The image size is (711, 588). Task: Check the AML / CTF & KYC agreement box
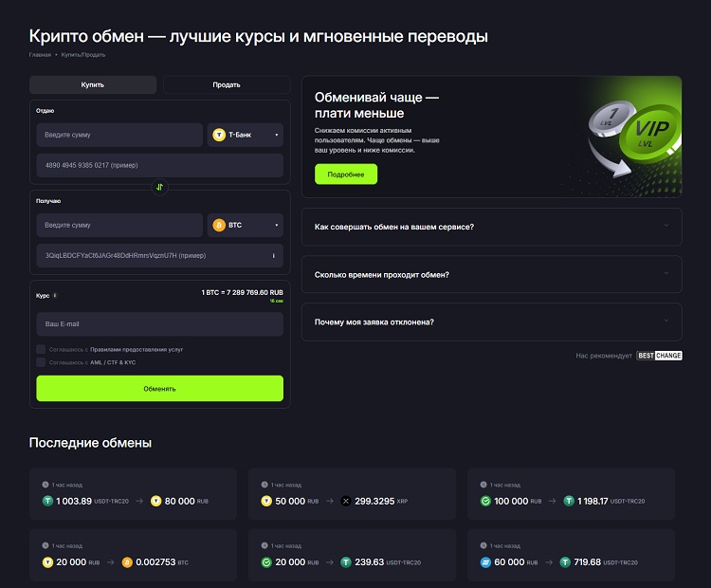[x=41, y=362]
